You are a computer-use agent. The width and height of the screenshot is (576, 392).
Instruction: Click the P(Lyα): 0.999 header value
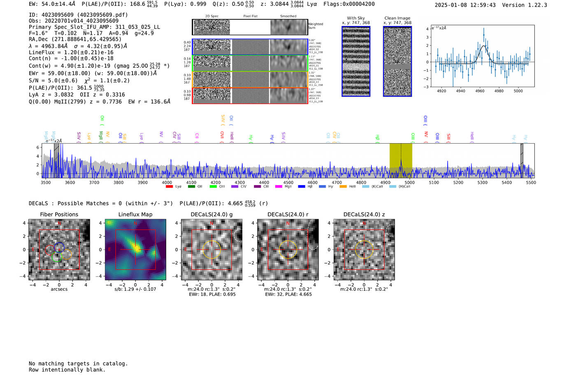pyautogui.click(x=185, y=4)
